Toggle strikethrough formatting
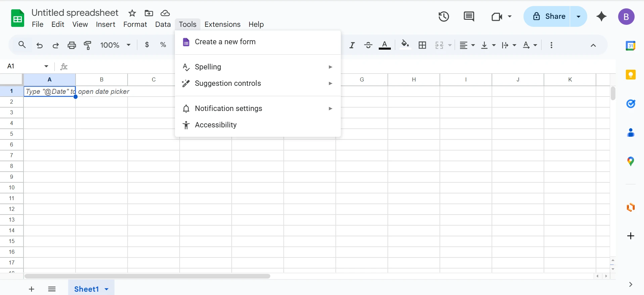 368,45
